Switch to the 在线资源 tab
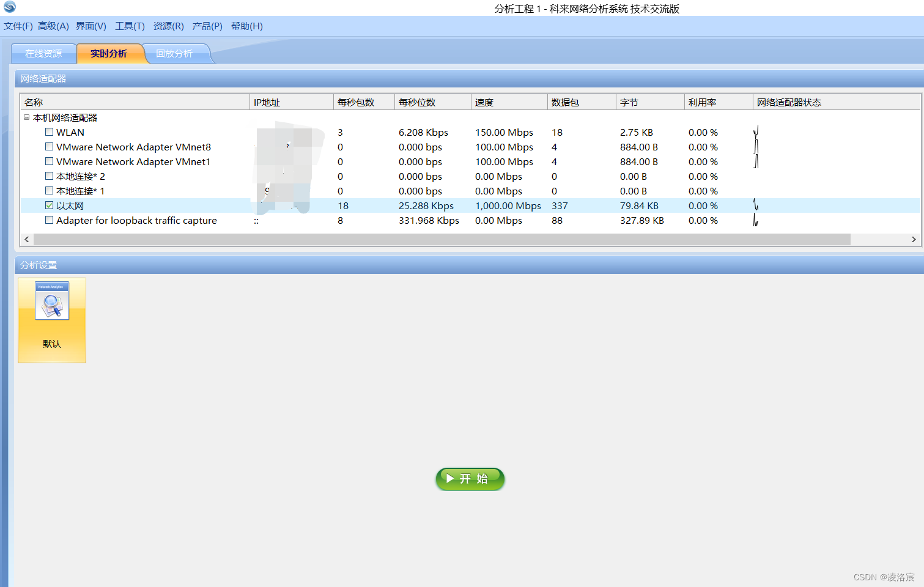Screen dimensions: 924x587 coord(43,54)
